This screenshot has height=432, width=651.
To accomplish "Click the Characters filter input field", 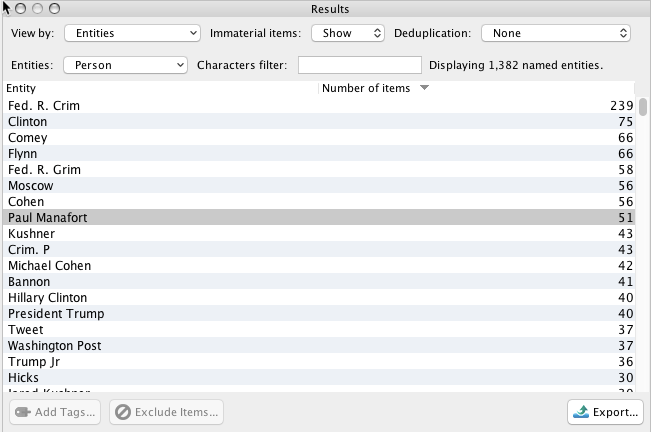I will (x=360, y=65).
